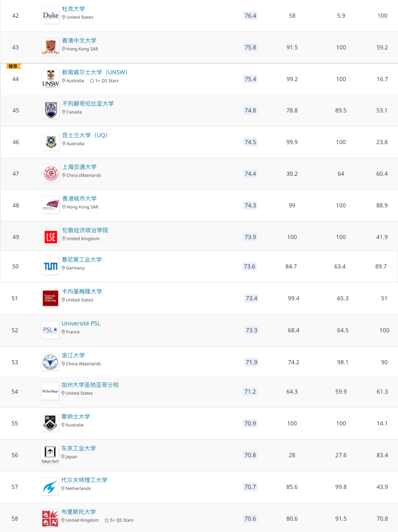Click the 76.4 overall score for Duke
The width and height of the screenshot is (398, 532).
coord(250,15)
